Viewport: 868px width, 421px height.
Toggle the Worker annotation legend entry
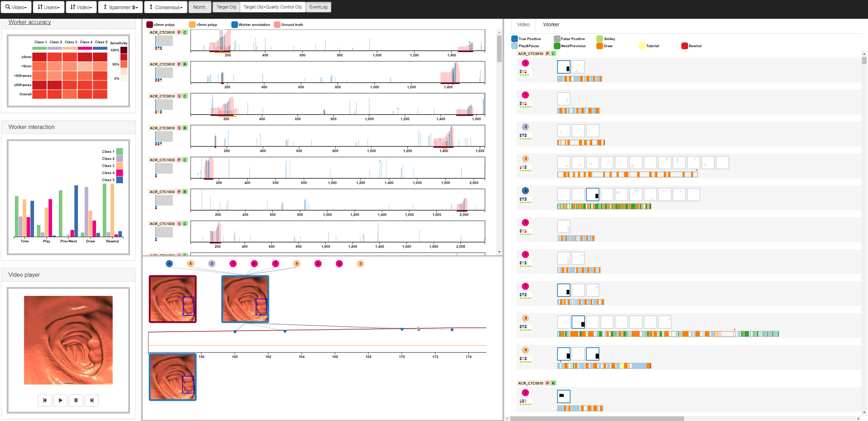click(x=251, y=25)
